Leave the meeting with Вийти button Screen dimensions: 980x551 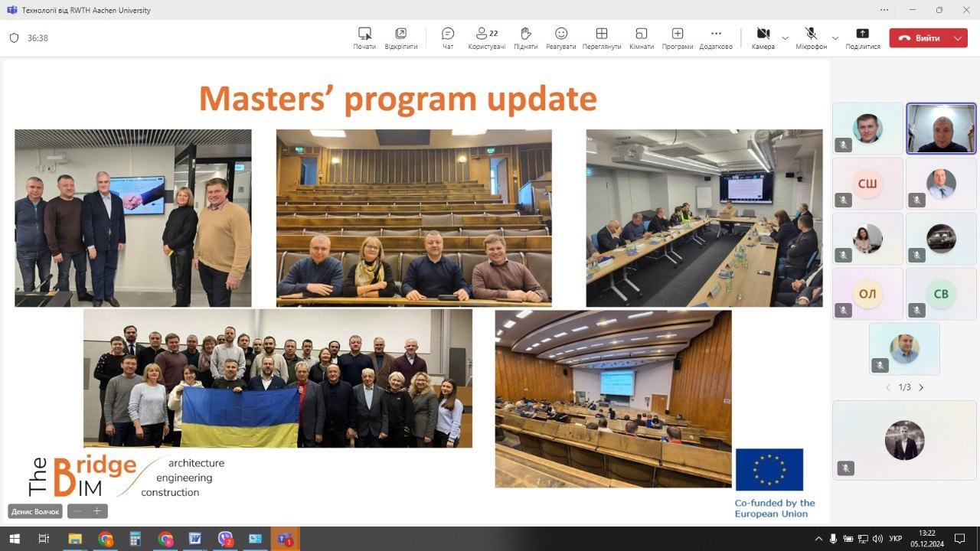pyautogui.click(x=920, y=37)
